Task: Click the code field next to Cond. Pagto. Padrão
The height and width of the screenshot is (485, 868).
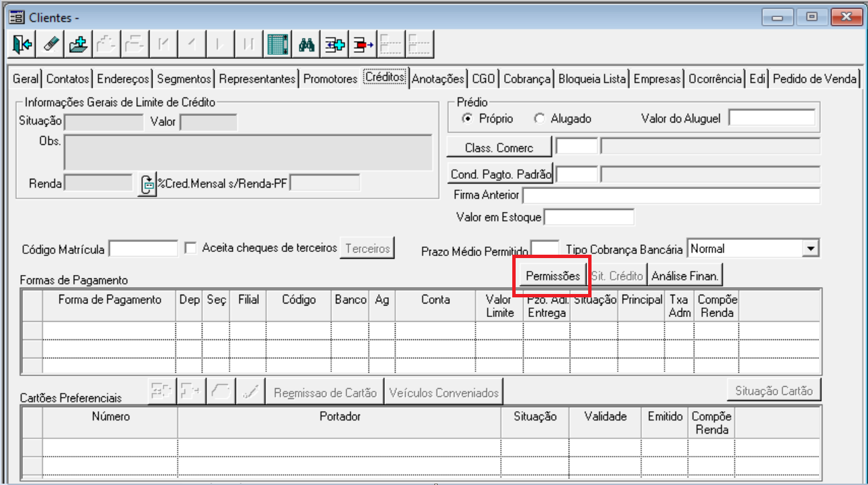Action: click(x=577, y=174)
